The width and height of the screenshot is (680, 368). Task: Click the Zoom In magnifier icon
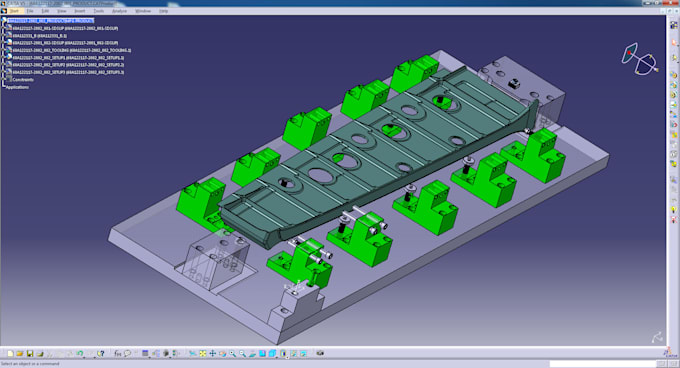(x=232, y=354)
